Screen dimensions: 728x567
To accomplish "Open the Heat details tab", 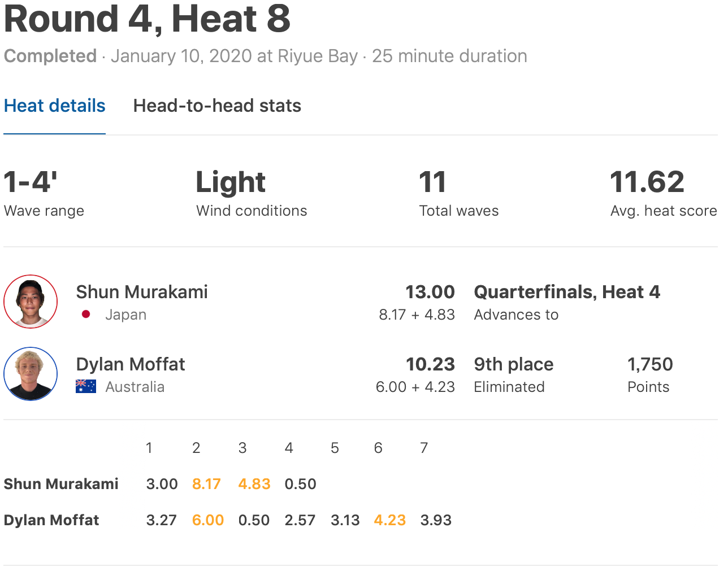I will tap(54, 106).
